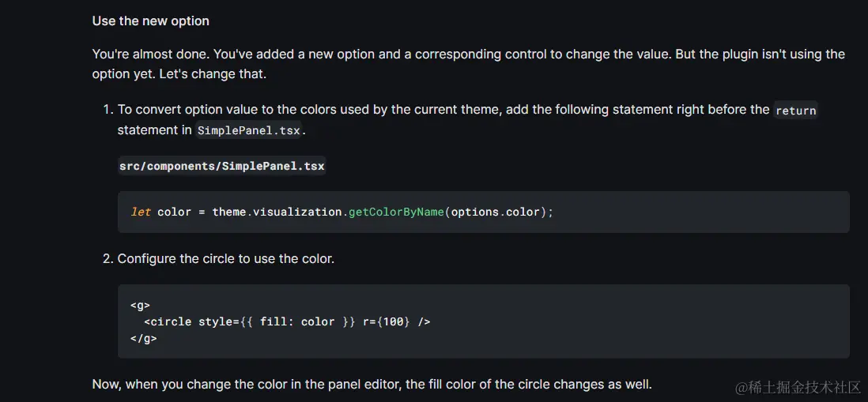
Task: Click the "Use the new option" heading
Action: 150,21
